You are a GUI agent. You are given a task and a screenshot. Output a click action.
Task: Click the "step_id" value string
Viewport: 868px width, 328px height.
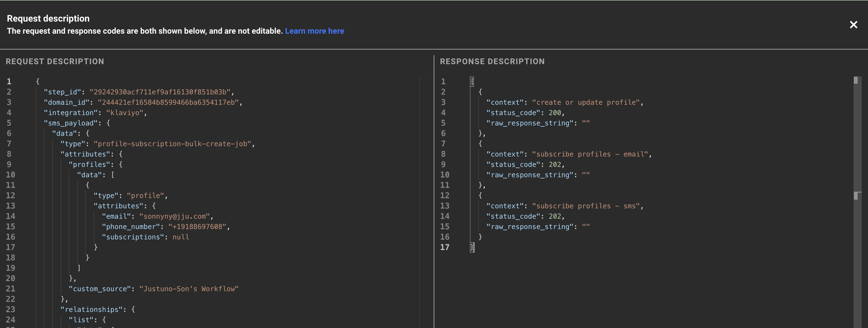point(160,92)
